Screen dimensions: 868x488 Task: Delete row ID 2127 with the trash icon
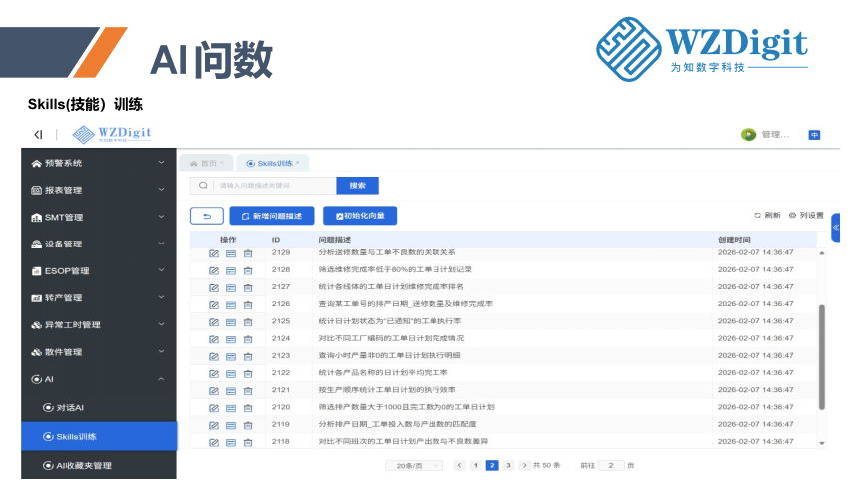[248, 288]
